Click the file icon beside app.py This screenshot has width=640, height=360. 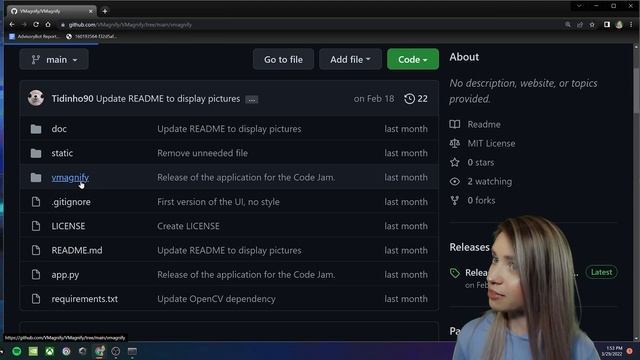pyautogui.click(x=36, y=275)
